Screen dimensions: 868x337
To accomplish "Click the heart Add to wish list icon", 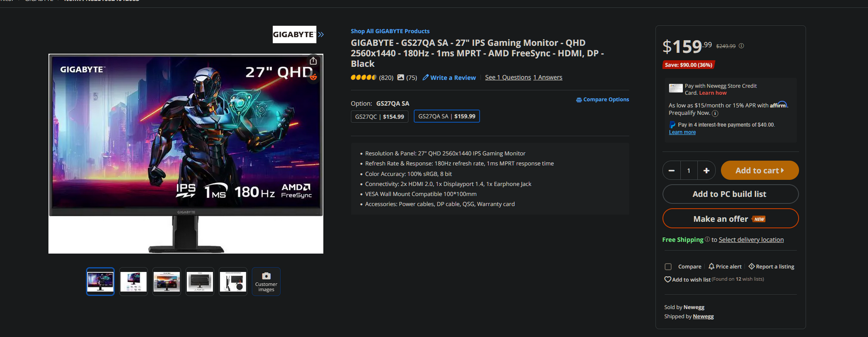I will [667, 280].
